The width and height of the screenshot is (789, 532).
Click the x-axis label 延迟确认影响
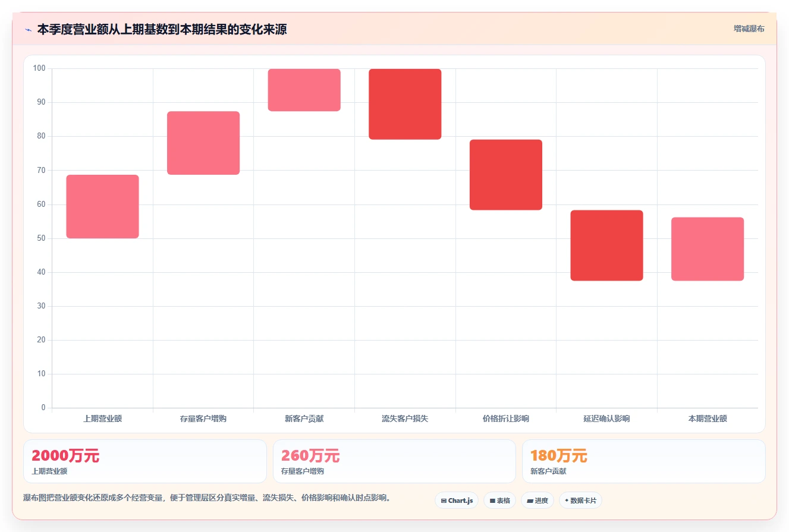tap(606, 418)
